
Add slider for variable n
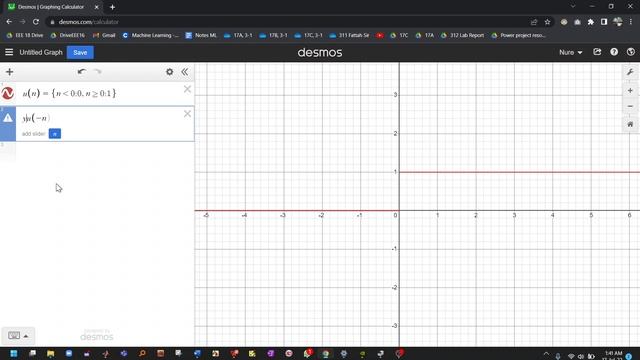tap(55, 133)
